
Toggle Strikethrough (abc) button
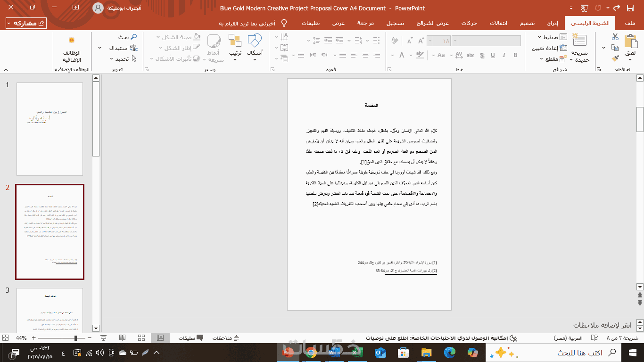coord(471,55)
